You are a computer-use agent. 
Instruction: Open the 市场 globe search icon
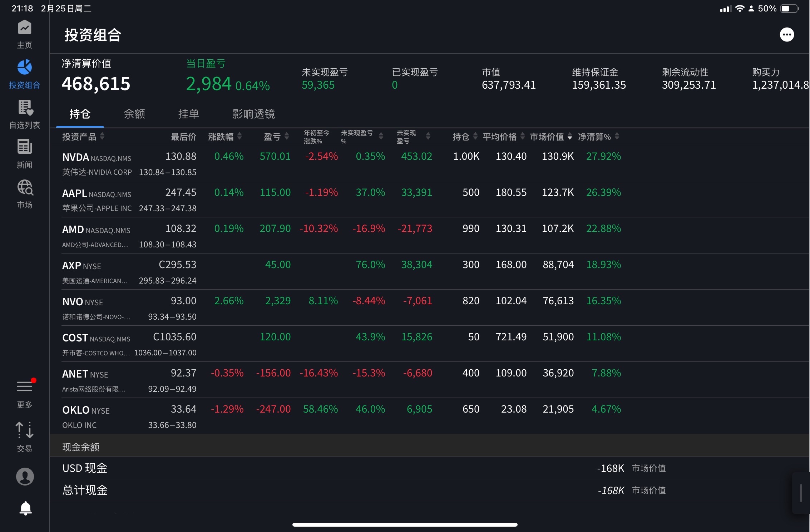25,187
